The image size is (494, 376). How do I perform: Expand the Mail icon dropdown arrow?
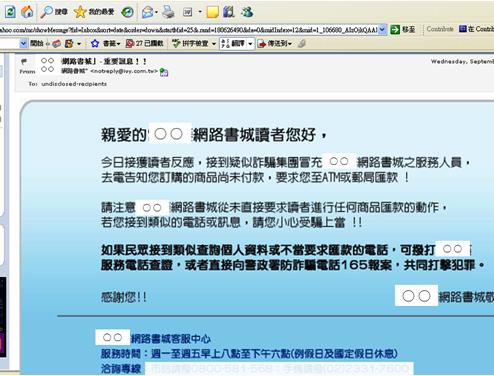click(156, 12)
